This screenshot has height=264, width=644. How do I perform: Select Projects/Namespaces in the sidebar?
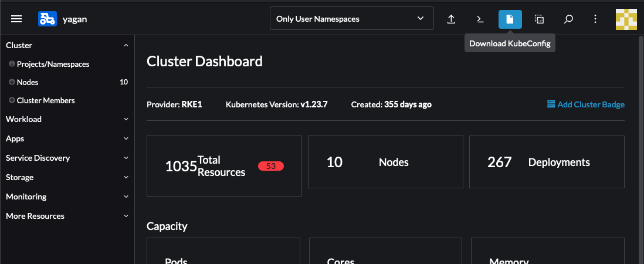click(x=53, y=64)
